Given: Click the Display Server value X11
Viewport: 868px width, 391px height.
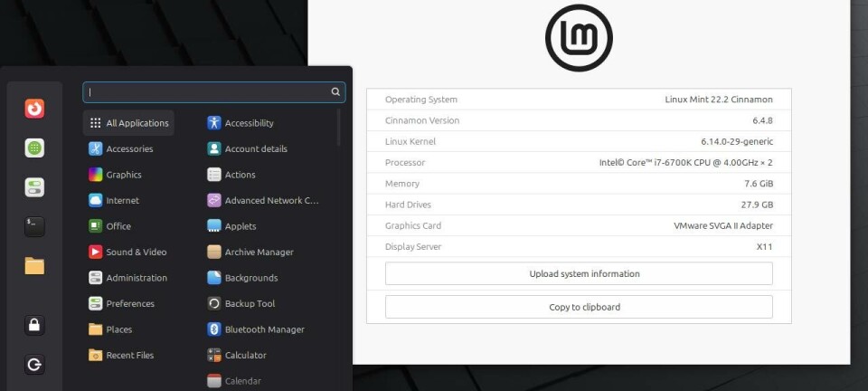Looking at the screenshot, I should pos(765,247).
